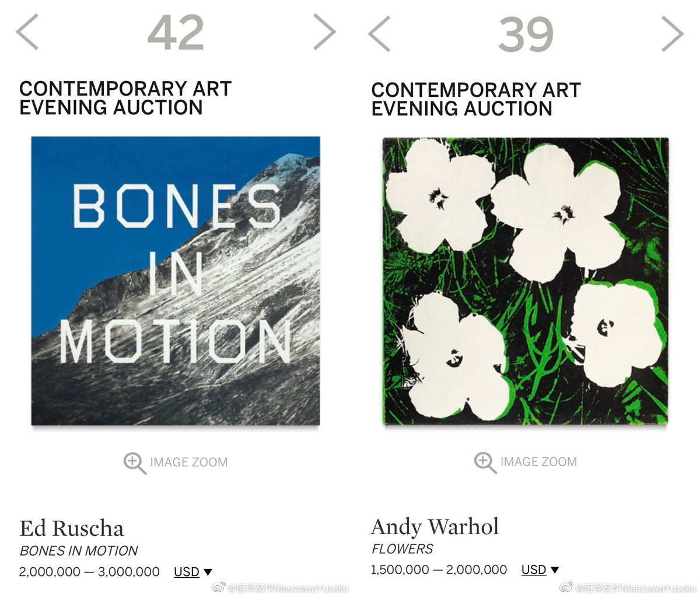The image size is (700, 597).
Task: Open Ed Ruscha artist name
Action: [x=72, y=528]
